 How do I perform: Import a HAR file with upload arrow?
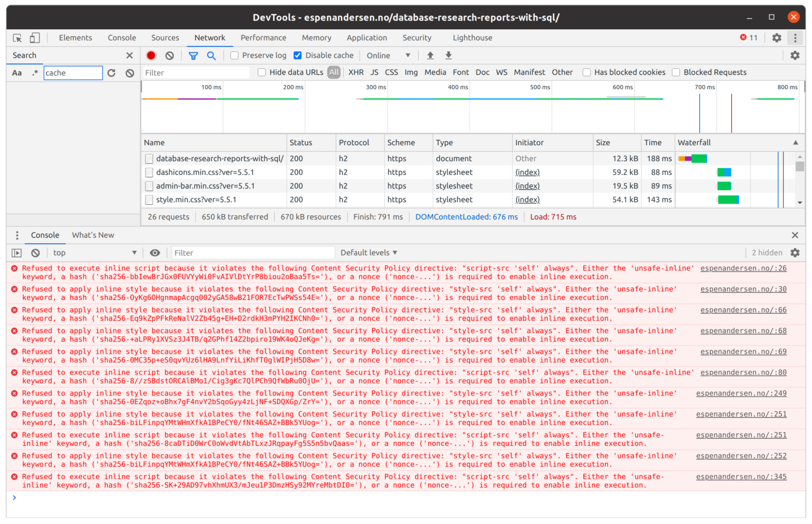[430, 56]
